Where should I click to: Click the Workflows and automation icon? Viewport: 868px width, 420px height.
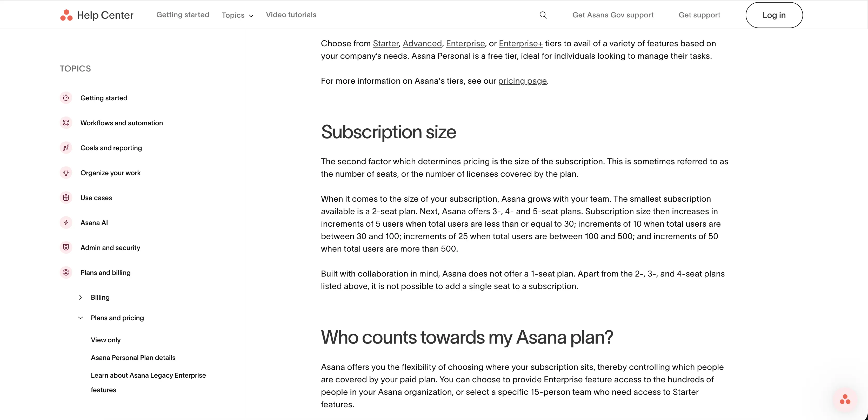(x=66, y=123)
